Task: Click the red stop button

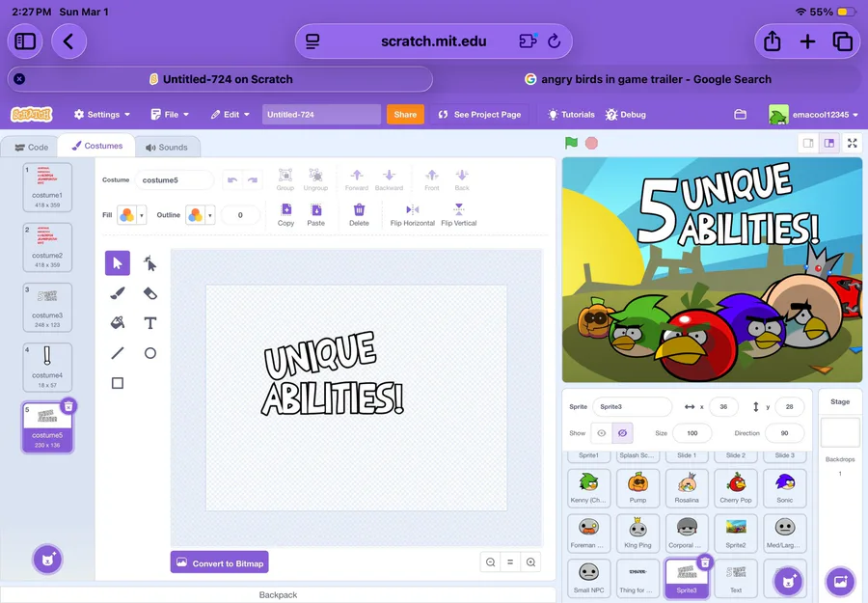Action: pos(591,143)
